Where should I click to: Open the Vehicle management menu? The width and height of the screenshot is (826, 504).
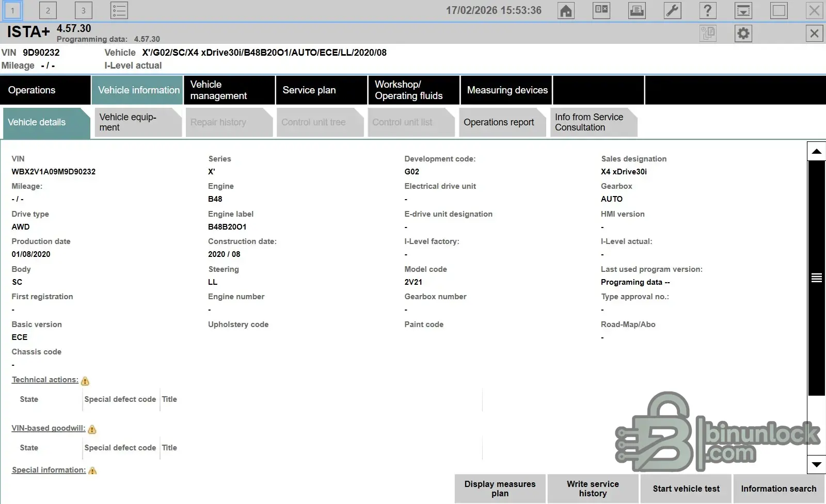pos(229,90)
